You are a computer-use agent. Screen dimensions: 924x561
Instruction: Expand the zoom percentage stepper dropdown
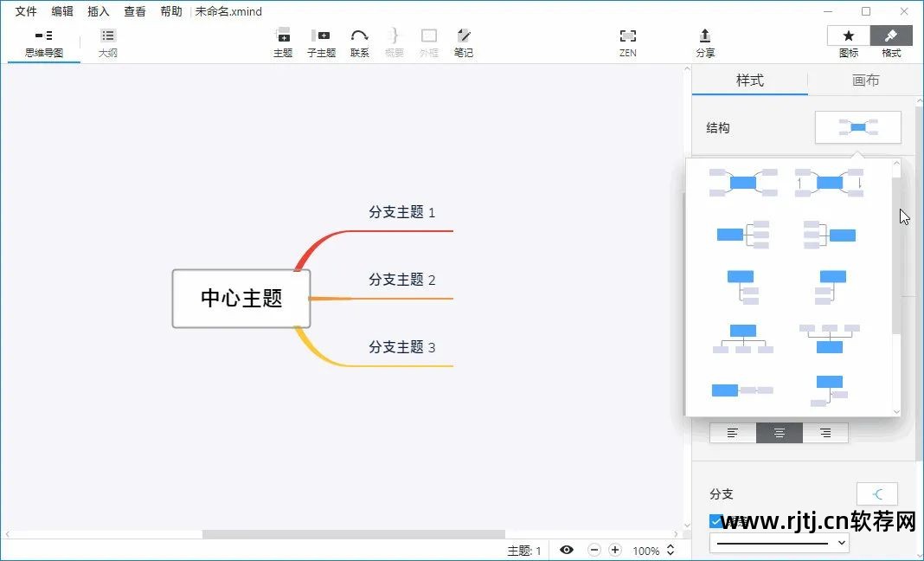click(670, 550)
